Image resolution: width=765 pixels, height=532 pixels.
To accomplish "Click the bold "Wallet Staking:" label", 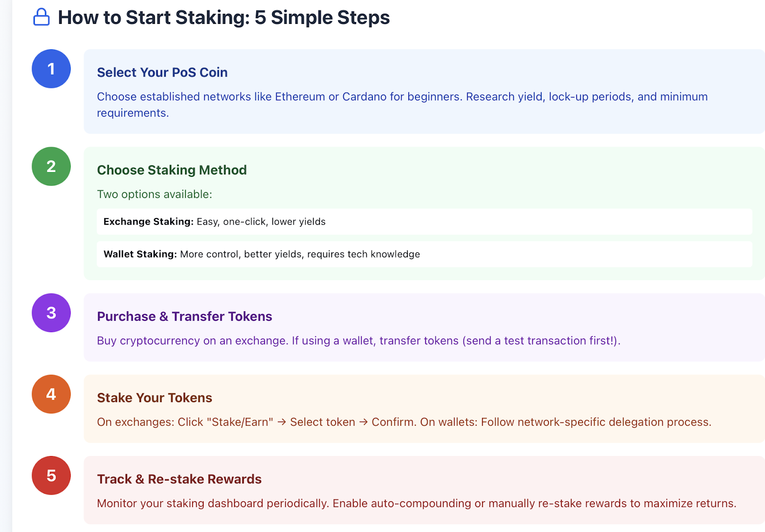I will tap(140, 254).
